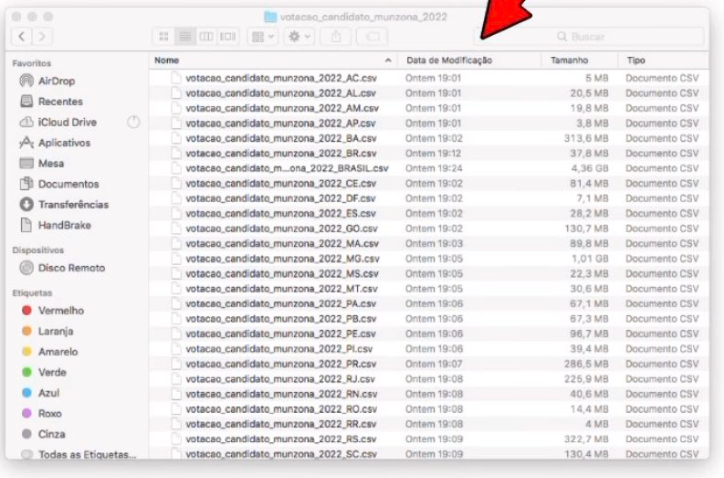Click the Edit Tags toolbar button
The height and width of the screenshot is (478, 724).
(371, 36)
